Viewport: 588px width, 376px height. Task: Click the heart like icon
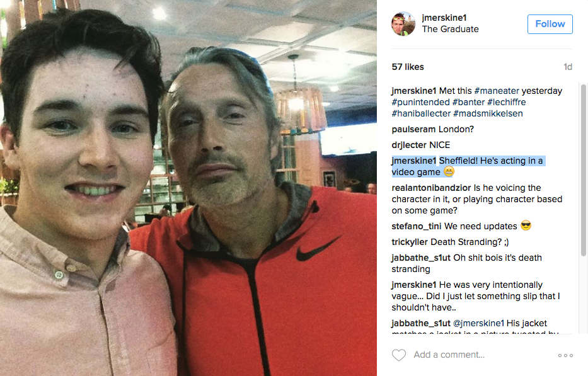coord(399,355)
